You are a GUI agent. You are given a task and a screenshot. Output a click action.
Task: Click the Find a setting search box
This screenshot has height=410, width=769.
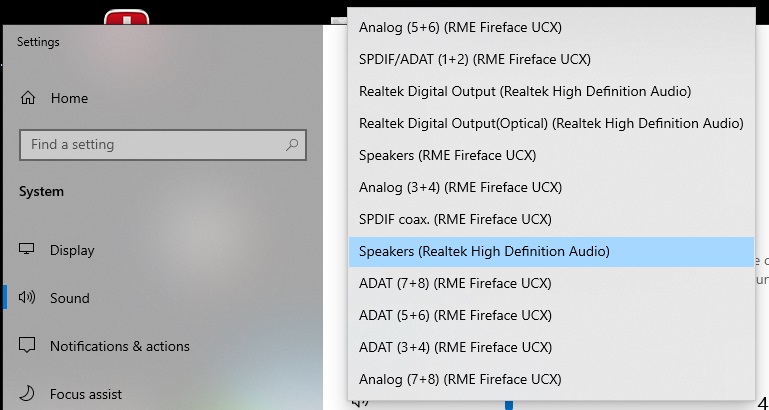(x=150, y=145)
